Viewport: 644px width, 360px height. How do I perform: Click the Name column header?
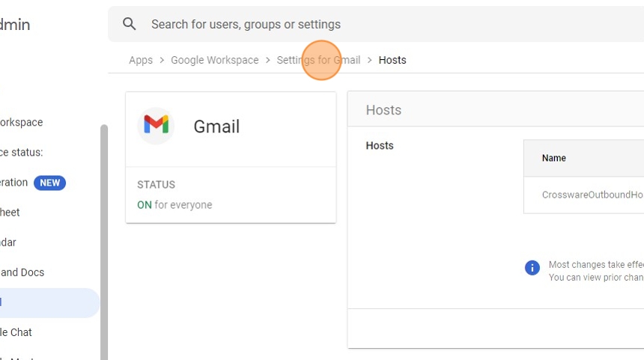tap(554, 158)
